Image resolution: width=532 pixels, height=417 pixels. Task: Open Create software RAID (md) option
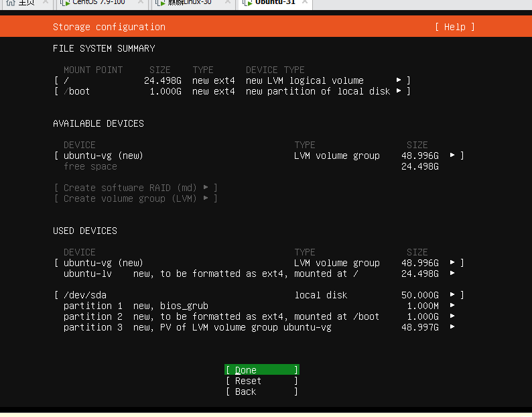coord(136,188)
